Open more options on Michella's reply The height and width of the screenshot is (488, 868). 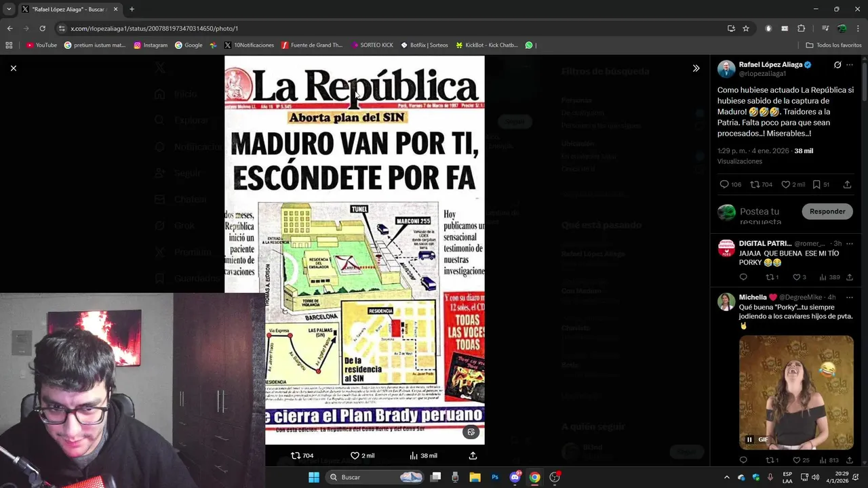coord(850,297)
